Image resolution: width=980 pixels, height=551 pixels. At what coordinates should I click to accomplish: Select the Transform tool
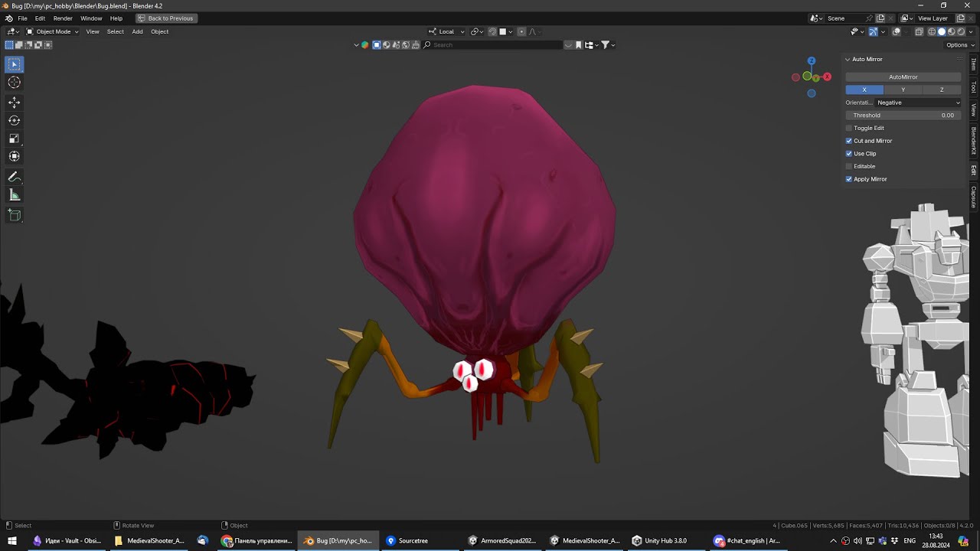(x=15, y=156)
